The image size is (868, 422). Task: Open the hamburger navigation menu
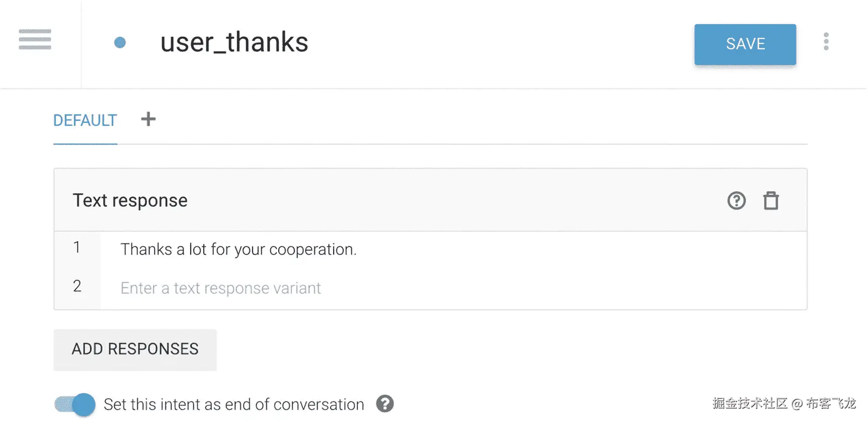coord(35,40)
